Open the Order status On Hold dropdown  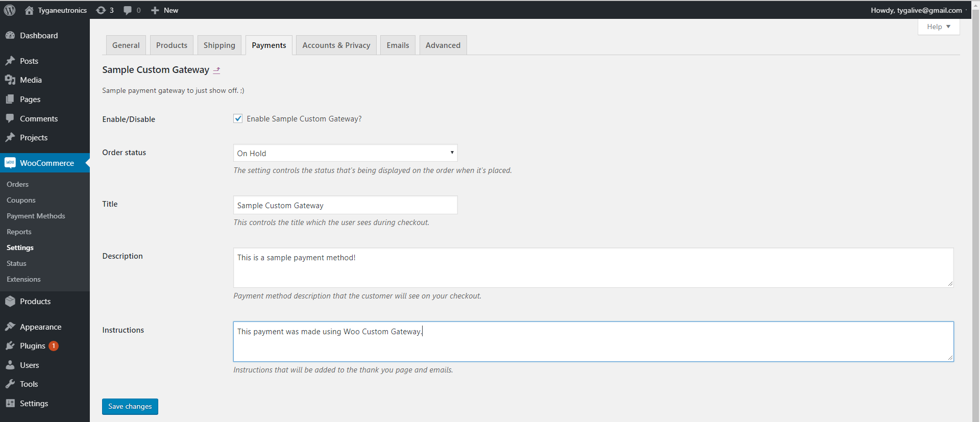(x=346, y=153)
